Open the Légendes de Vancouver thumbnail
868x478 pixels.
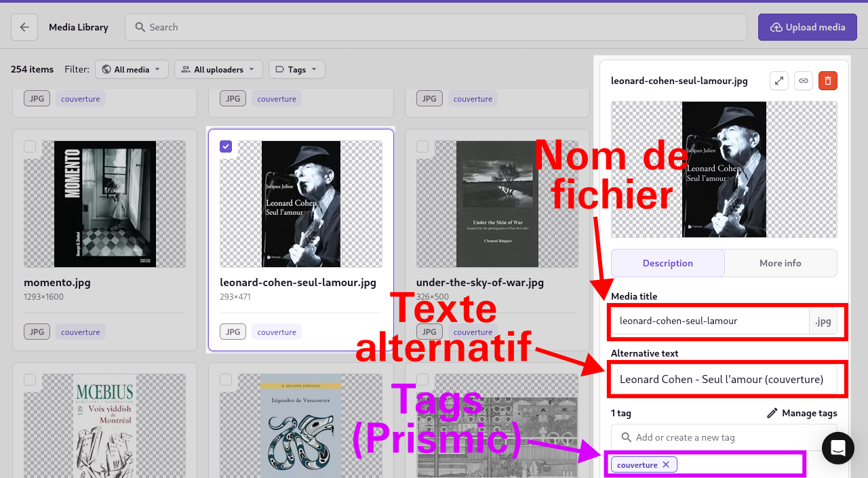click(301, 426)
